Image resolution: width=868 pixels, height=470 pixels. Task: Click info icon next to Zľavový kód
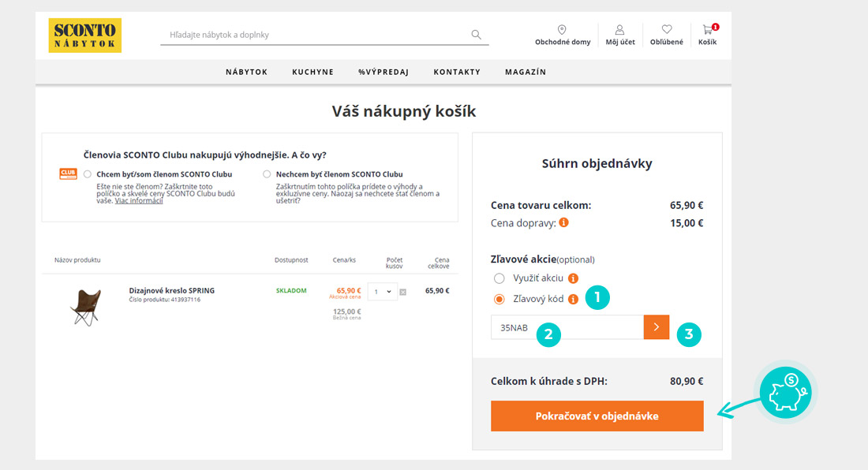pyautogui.click(x=574, y=299)
